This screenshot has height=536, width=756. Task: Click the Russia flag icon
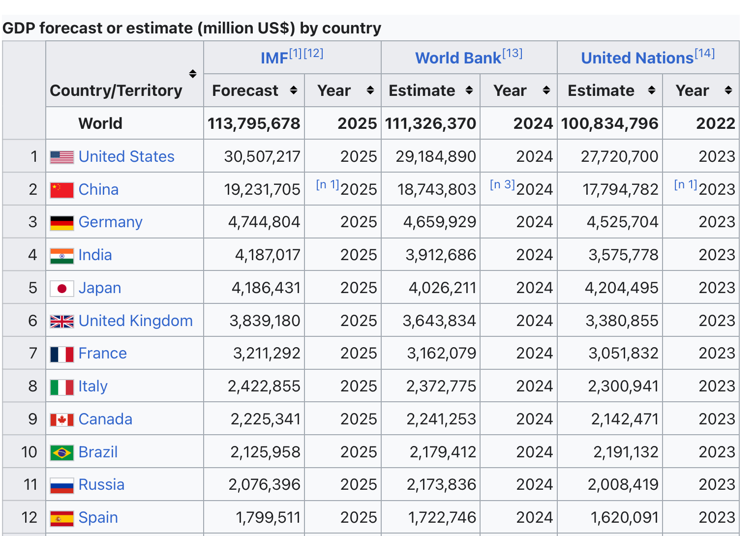[x=62, y=485]
